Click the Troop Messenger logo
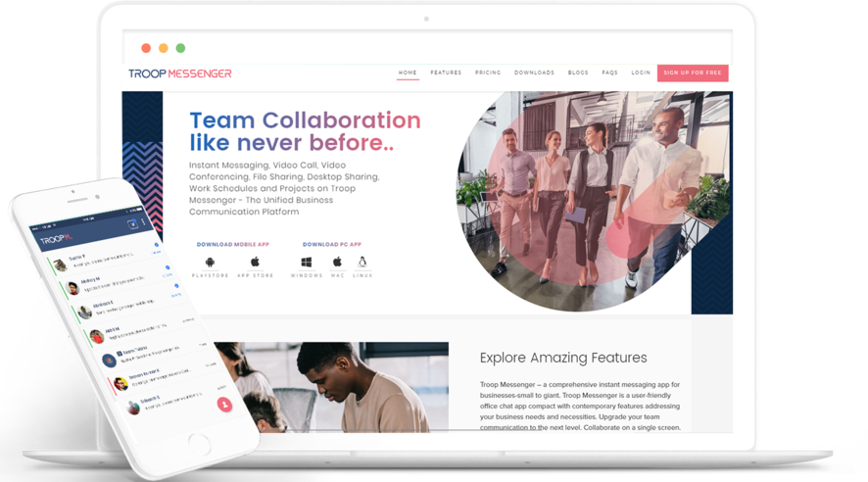This screenshot has width=868, height=482. (x=179, y=73)
